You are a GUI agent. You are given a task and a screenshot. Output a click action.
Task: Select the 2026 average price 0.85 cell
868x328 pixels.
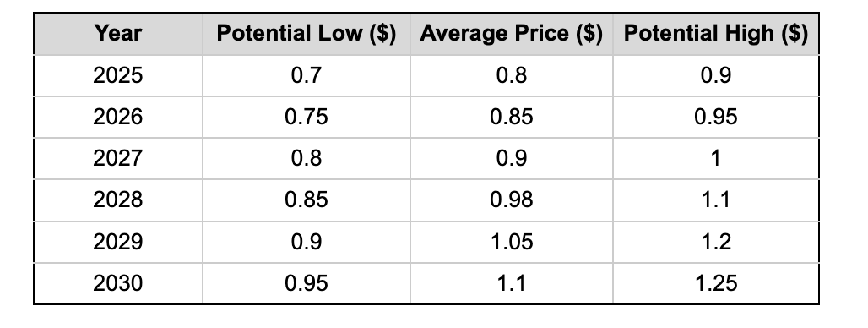point(512,117)
